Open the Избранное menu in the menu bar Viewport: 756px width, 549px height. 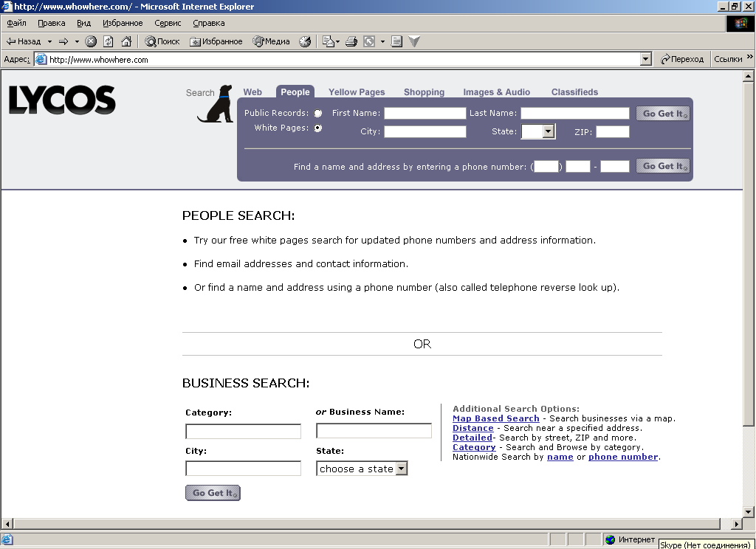123,23
